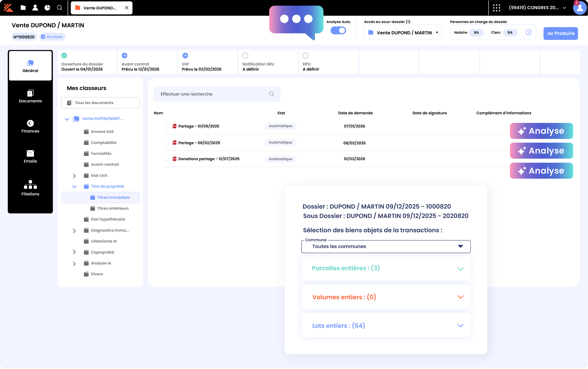Click the person icon in top bar
This screenshot has width=588, height=369.
(35, 8)
